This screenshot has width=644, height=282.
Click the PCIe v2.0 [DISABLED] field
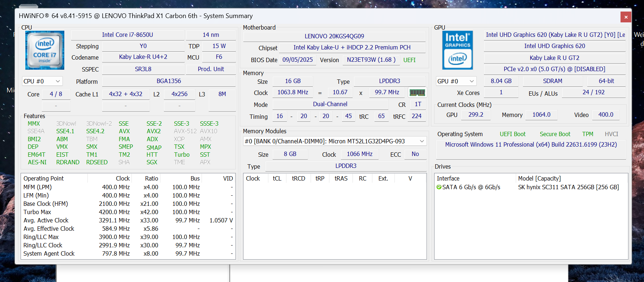pyautogui.click(x=554, y=69)
